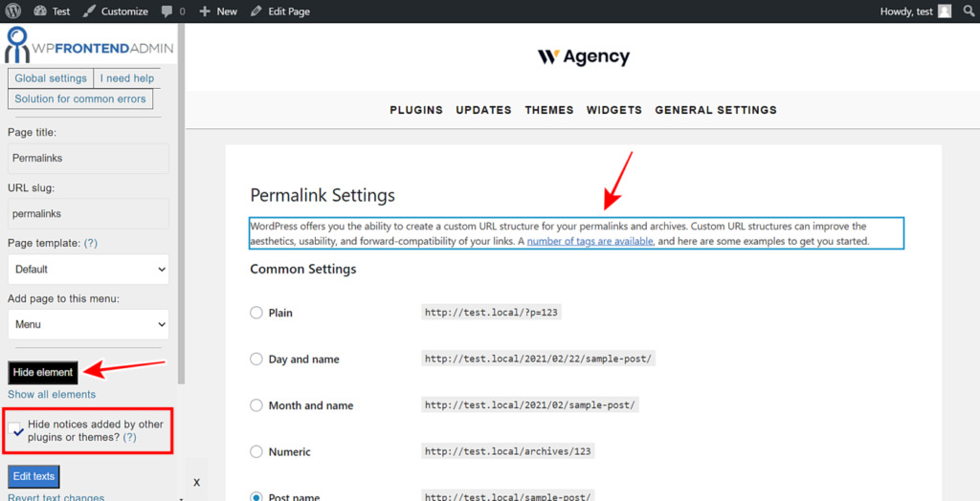The height and width of the screenshot is (501, 980).
Task: Open the Test site dashboard link
Action: click(x=52, y=11)
